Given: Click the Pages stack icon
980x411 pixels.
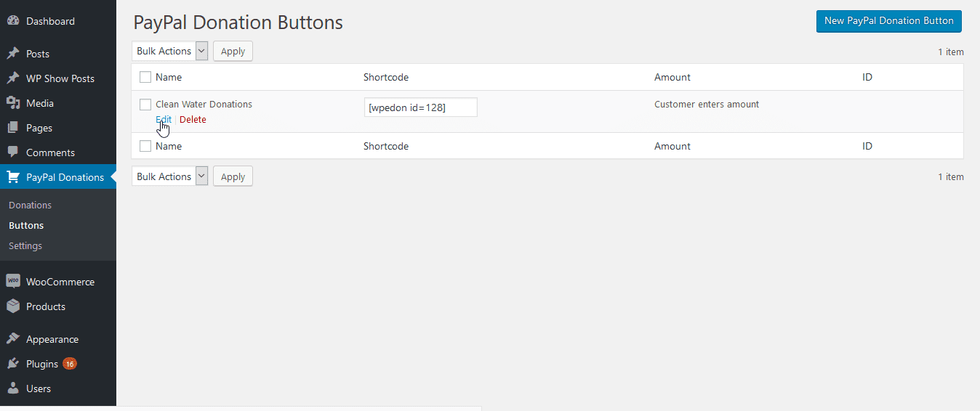Looking at the screenshot, I should [x=13, y=128].
